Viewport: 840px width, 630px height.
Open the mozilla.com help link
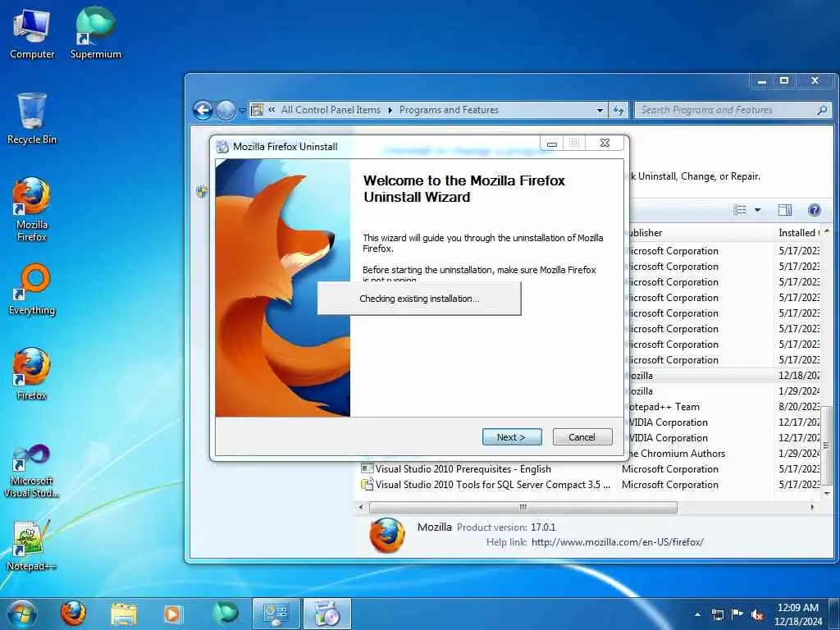(618, 542)
